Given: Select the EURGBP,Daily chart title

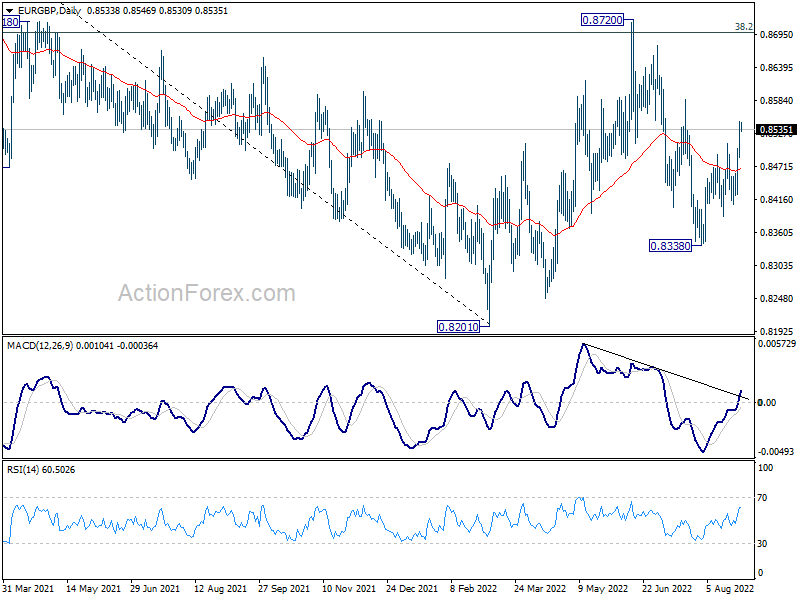Looking at the screenshot, I should point(48,11).
